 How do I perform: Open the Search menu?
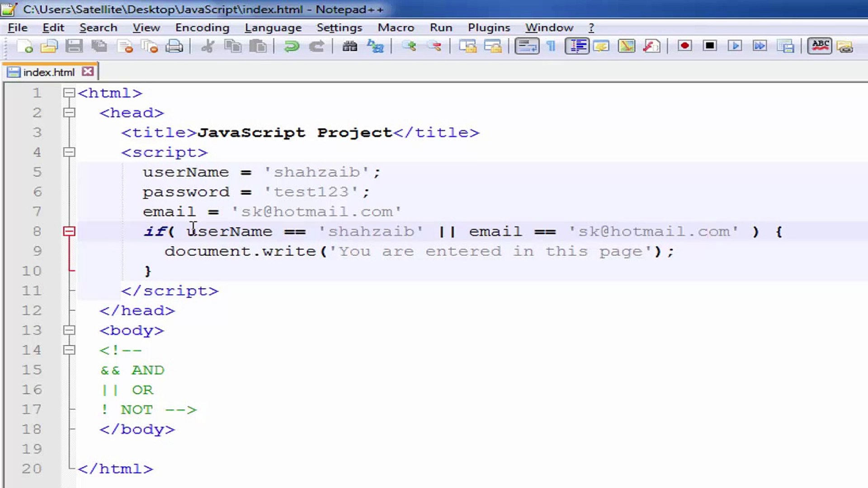98,28
